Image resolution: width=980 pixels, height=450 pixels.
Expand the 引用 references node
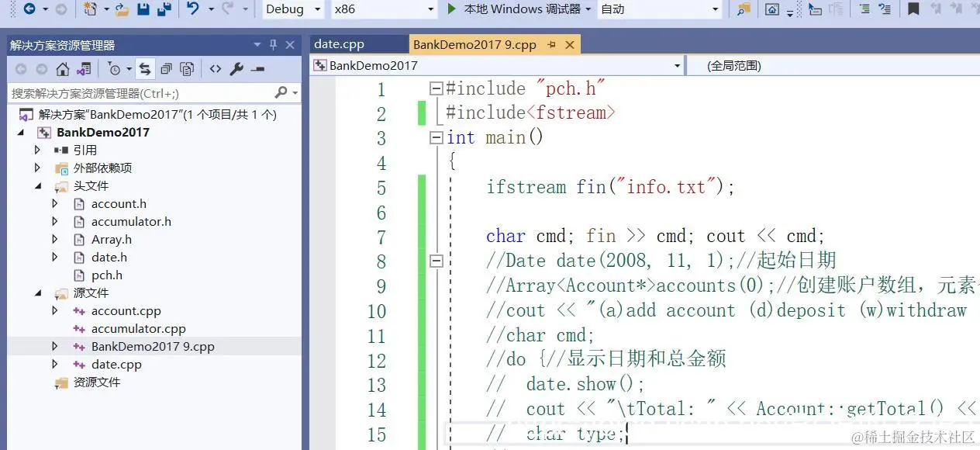(37, 150)
